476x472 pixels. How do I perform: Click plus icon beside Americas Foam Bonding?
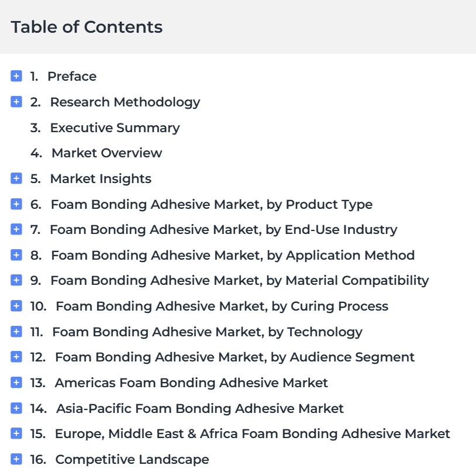click(x=16, y=383)
